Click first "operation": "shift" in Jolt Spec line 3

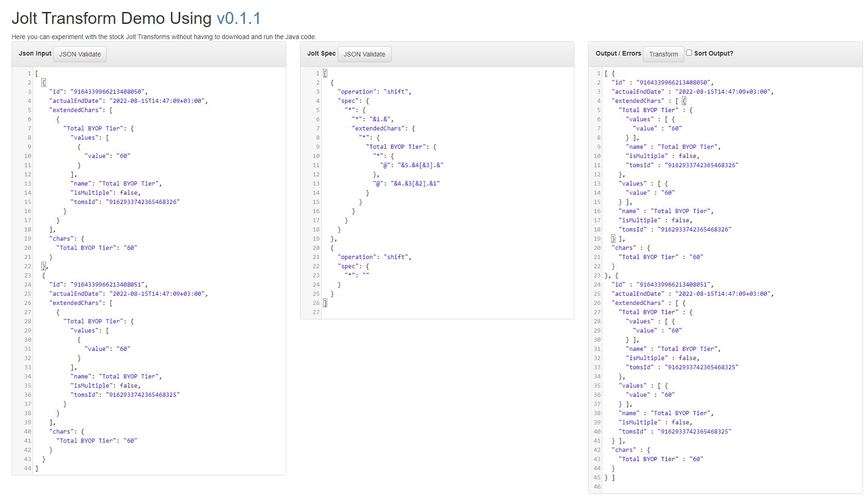pos(374,92)
